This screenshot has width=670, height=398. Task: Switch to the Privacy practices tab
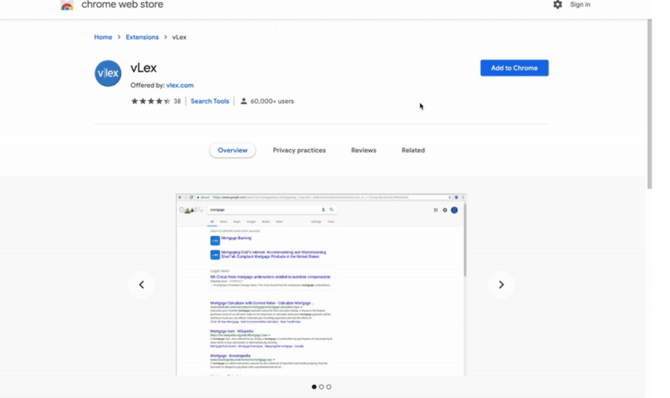tap(299, 150)
